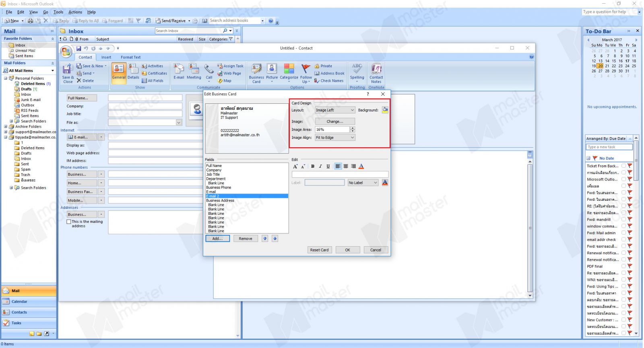Switch to Calendar in navigation pane

pos(29,301)
